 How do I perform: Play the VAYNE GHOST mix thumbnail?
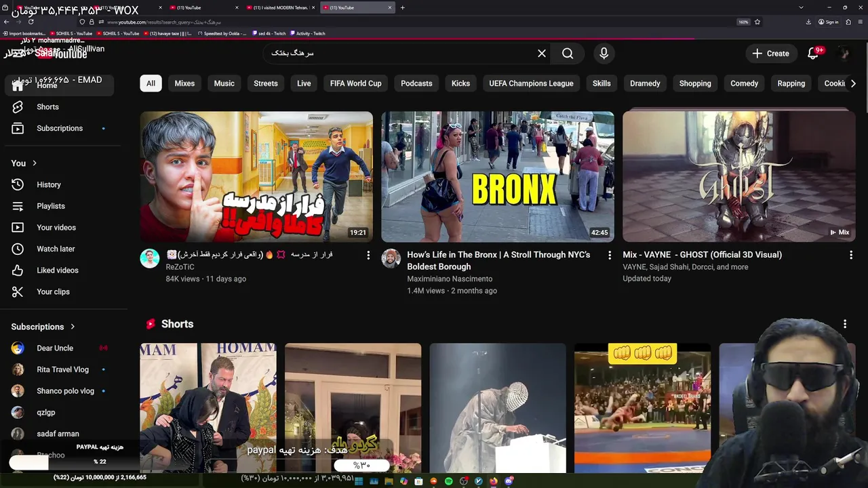739,176
